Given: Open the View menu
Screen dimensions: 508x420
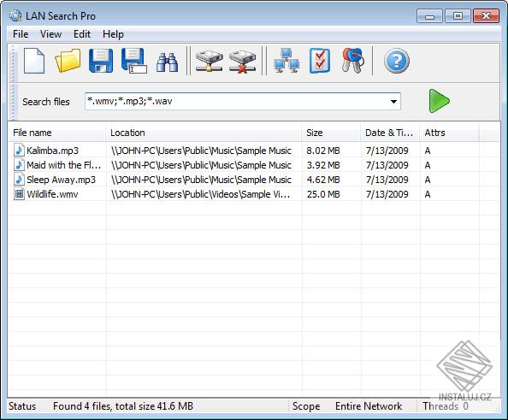Looking at the screenshot, I should click(50, 34).
